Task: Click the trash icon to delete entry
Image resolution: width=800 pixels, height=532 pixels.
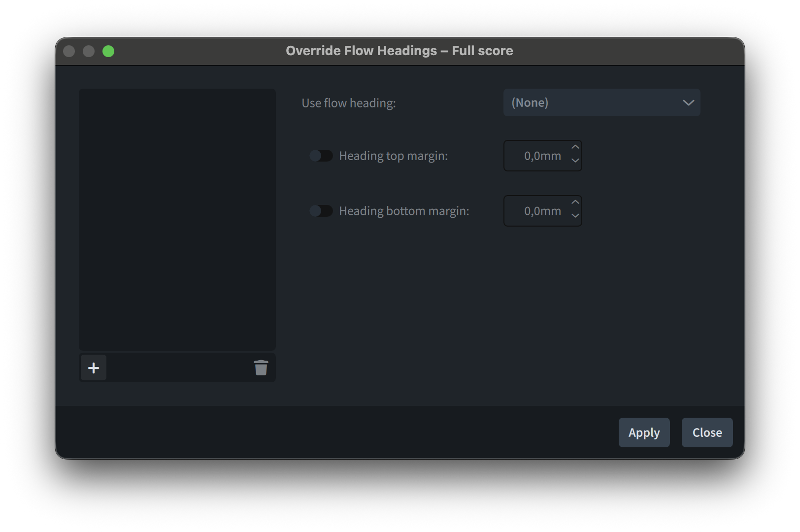Action: 261,368
